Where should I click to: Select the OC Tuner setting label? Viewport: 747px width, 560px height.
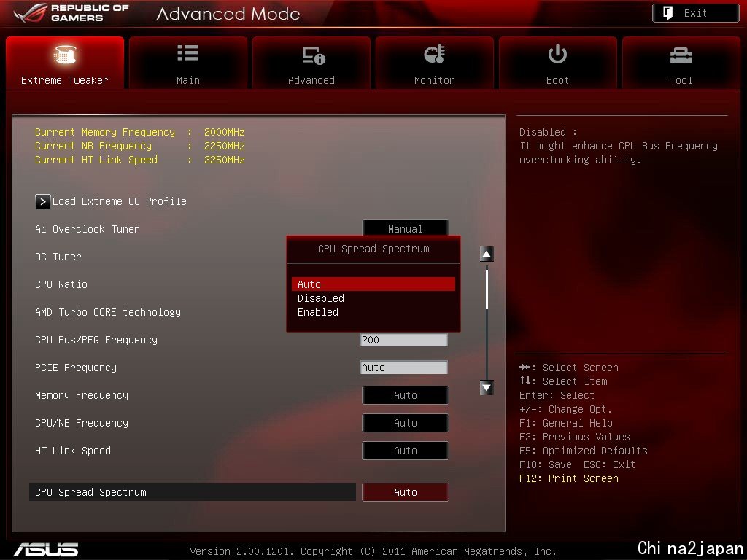[58, 257]
